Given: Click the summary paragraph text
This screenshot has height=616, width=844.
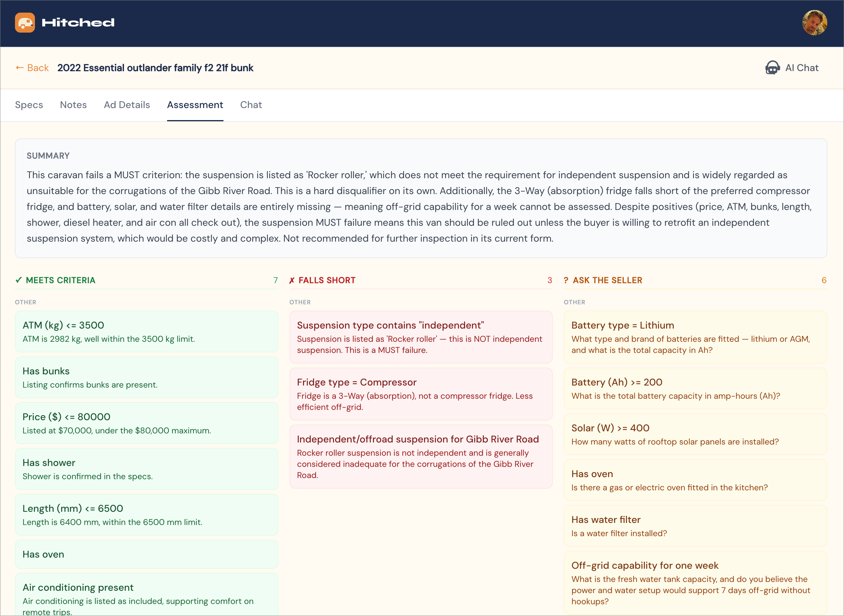Looking at the screenshot, I should 419,207.
